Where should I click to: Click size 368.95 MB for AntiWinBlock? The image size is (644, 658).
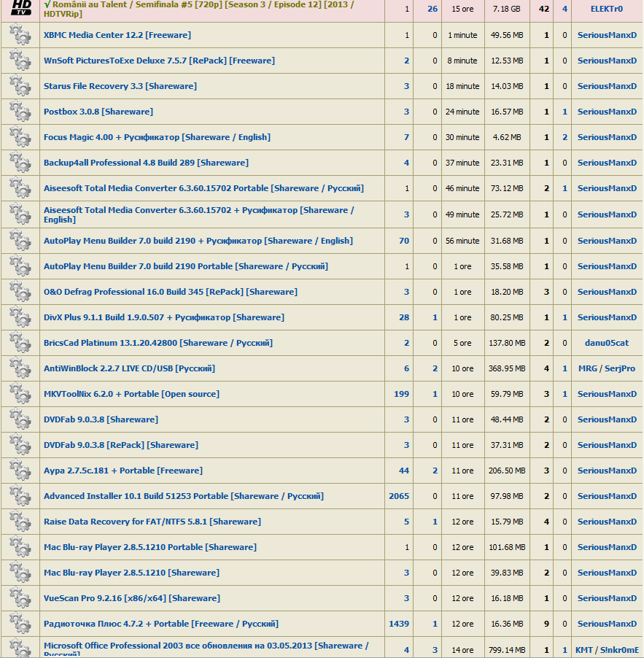pyautogui.click(x=507, y=369)
